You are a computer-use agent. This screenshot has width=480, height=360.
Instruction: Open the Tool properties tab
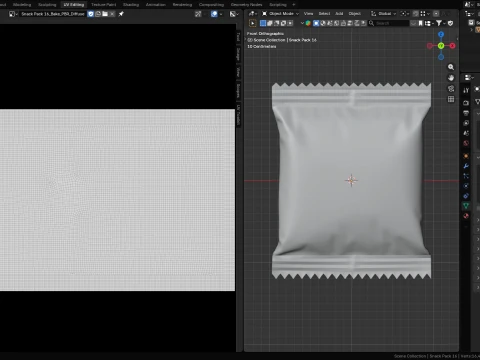point(466,90)
